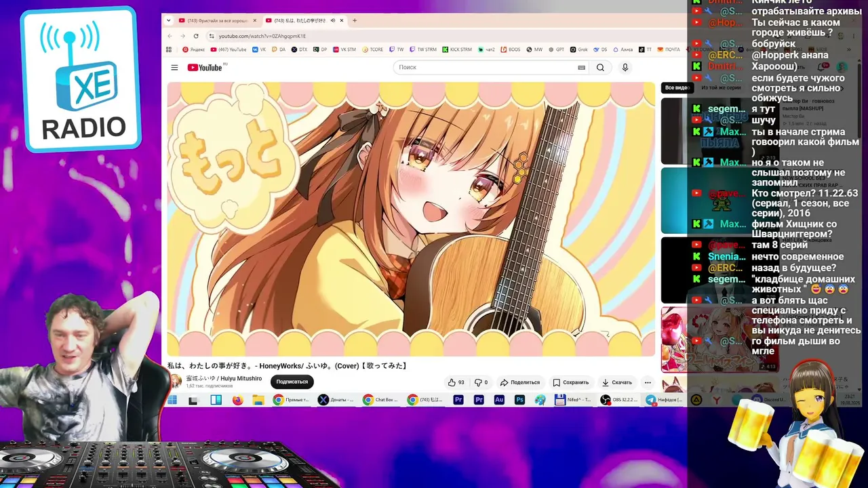Open the Huiyu Mitushiro channel avatar
Image resolution: width=868 pixels, height=488 pixels.
[x=175, y=382]
